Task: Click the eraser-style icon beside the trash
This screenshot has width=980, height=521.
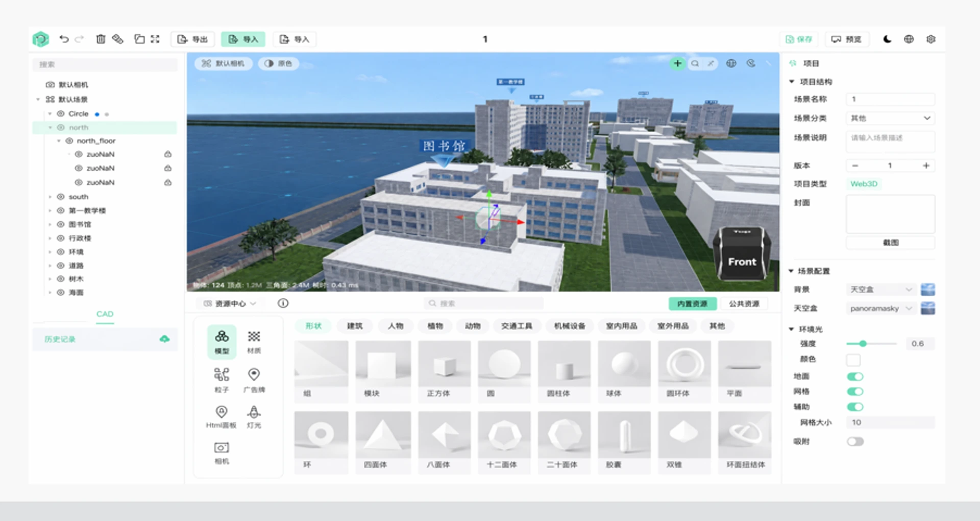Action: pyautogui.click(x=118, y=39)
